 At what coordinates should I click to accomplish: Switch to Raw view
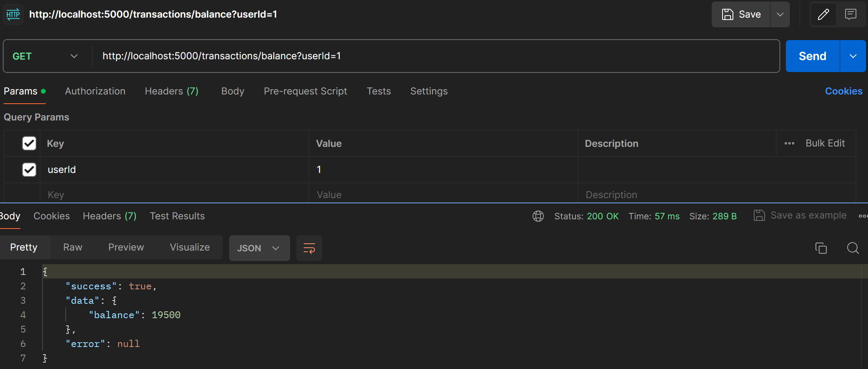pos(73,247)
